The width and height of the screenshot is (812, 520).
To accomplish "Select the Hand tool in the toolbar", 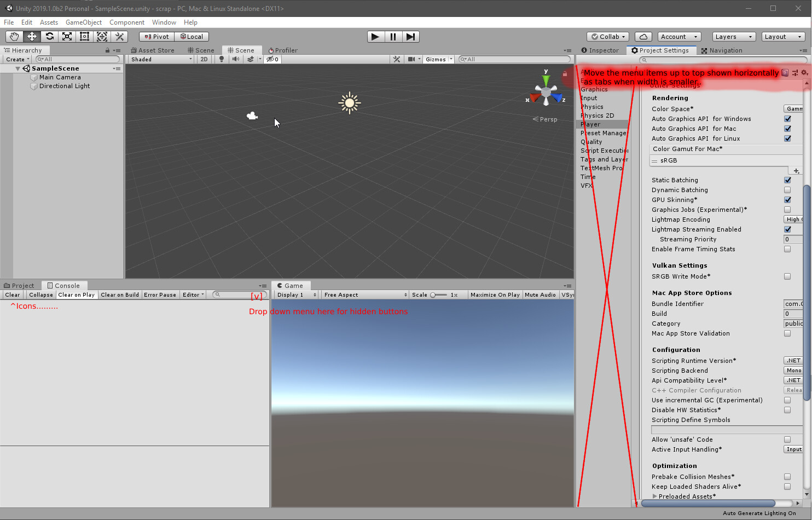I will [14, 36].
